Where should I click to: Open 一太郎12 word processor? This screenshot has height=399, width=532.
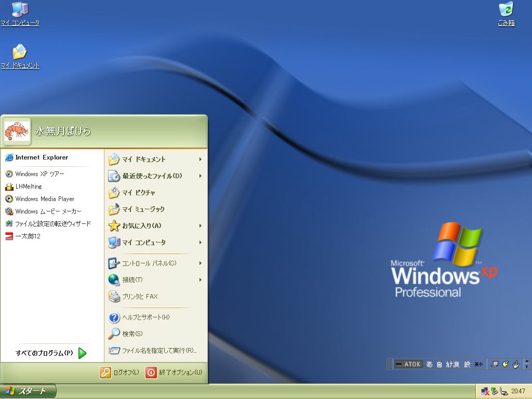(28, 236)
